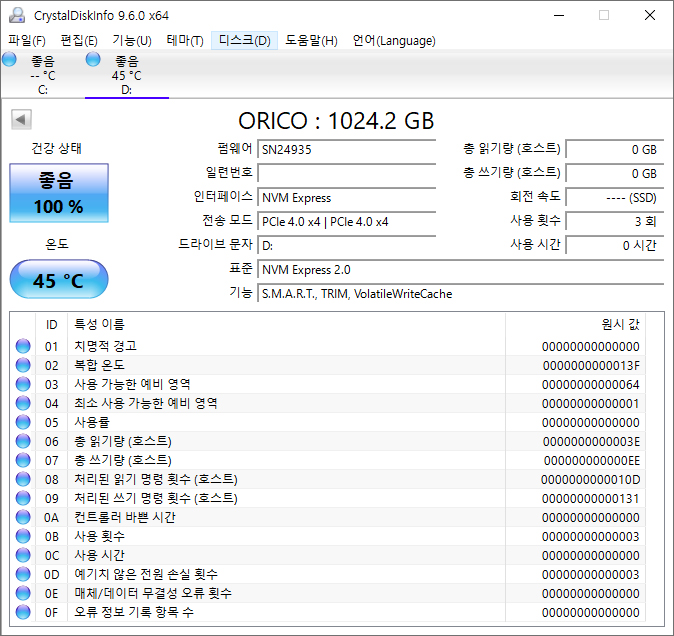Select the 예기치 않은 전원 손실 횟수 attribute name
674x636 pixels.
pyautogui.click(x=146, y=574)
